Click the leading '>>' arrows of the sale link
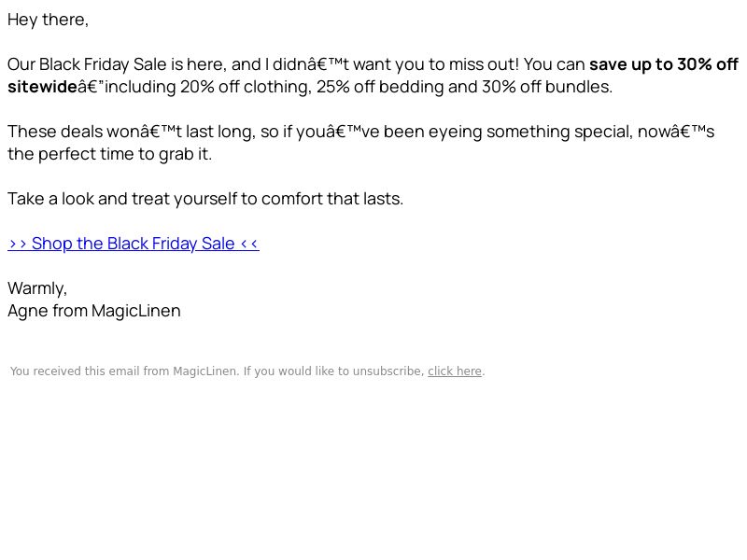 18,244
